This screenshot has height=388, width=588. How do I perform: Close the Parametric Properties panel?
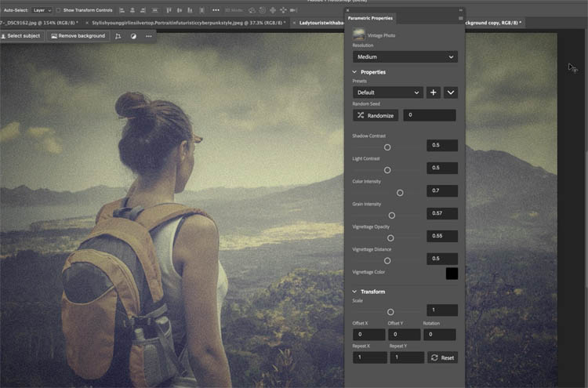pyautogui.click(x=347, y=10)
